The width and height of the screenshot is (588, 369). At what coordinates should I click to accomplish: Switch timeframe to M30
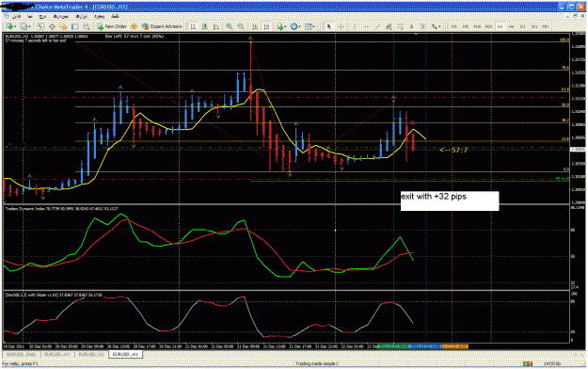488,26
